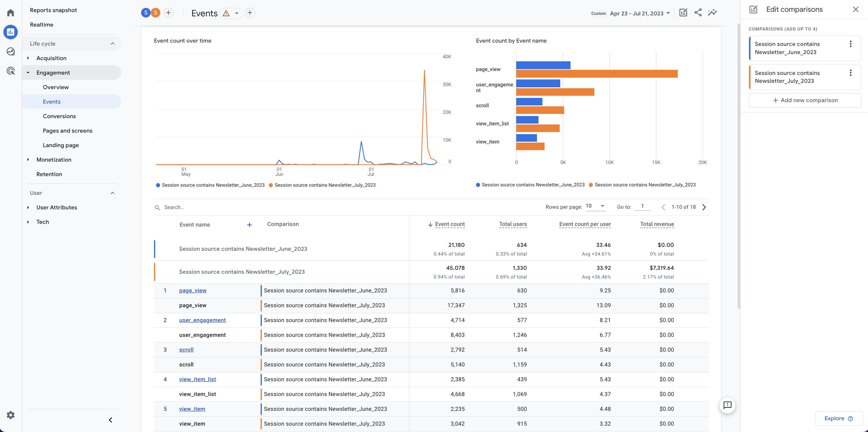
Task: Open Reports snapshot
Action: 53,10
